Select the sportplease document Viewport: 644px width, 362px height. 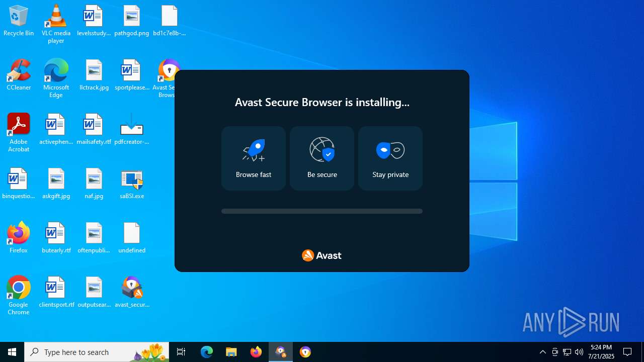tap(132, 75)
